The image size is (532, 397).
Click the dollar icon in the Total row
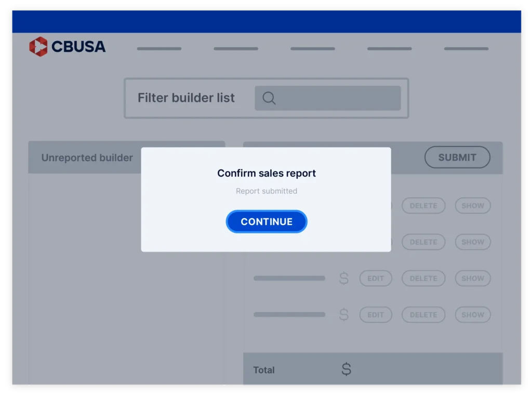(x=346, y=369)
